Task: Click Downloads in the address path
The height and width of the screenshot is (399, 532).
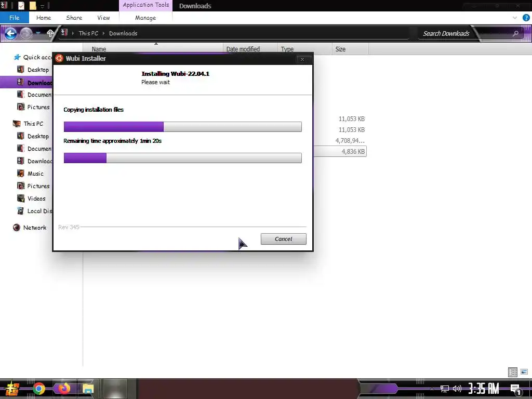Action: pyautogui.click(x=123, y=33)
